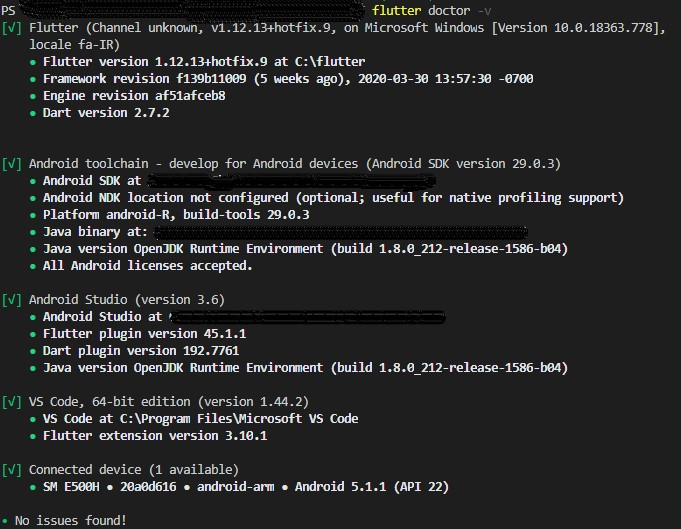
Task: Click 'Android NDK location not configured' line
Action: (x=333, y=198)
